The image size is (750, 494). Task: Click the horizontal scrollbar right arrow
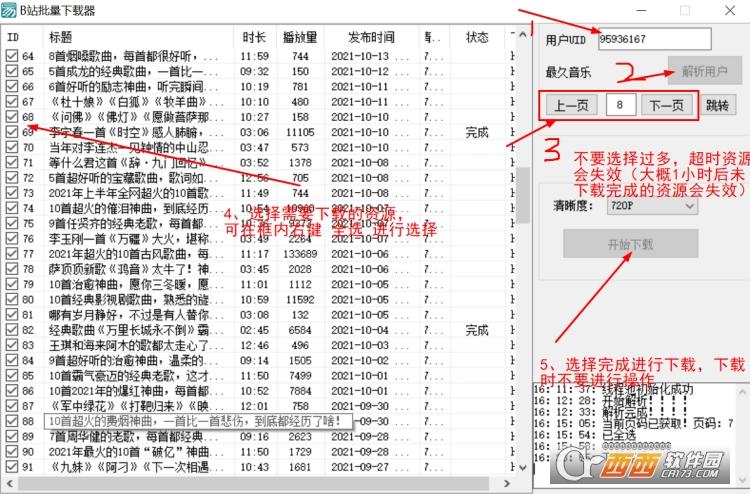pyautogui.click(x=507, y=483)
